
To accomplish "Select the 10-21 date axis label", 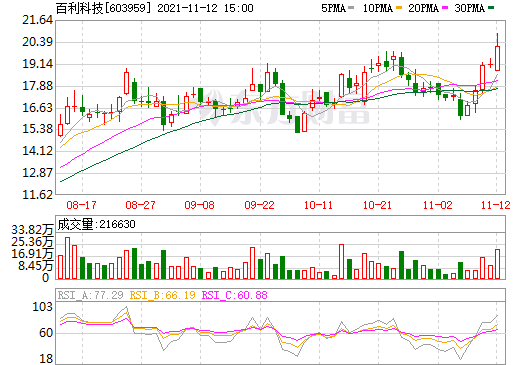I will (x=377, y=205).
